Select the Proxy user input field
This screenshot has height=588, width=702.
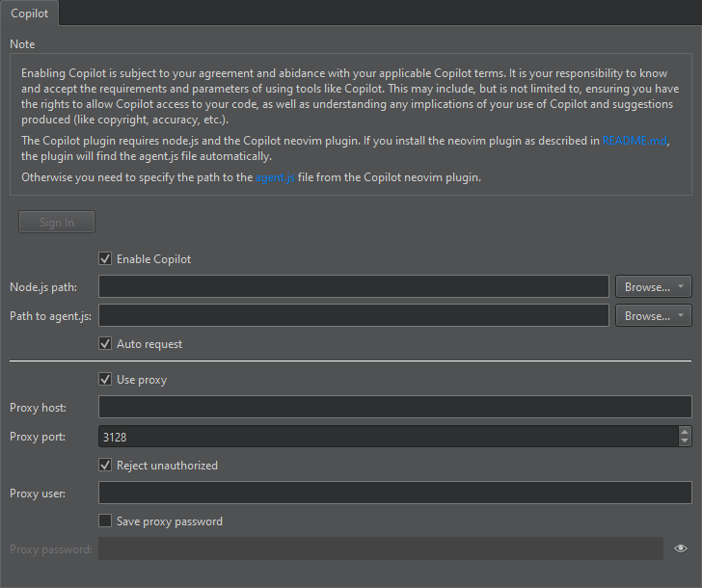[x=394, y=494]
